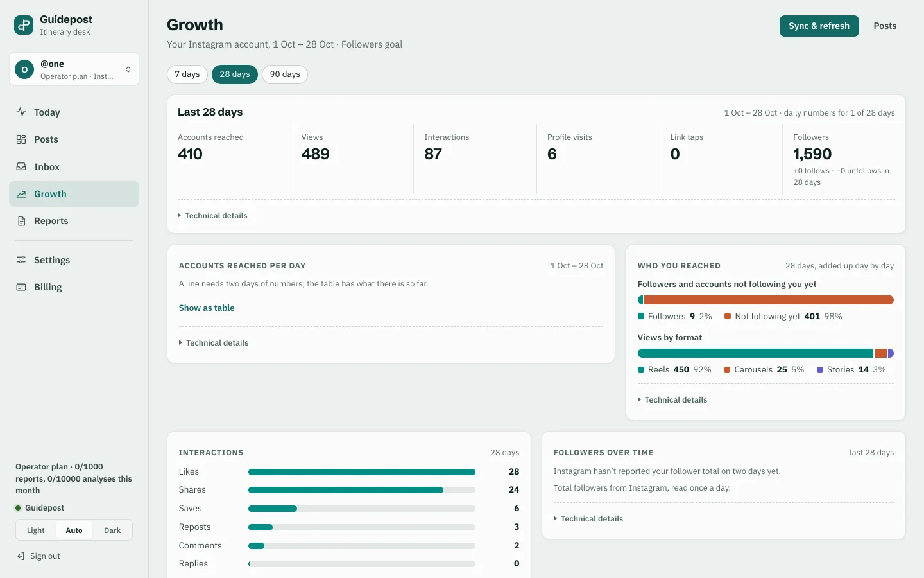Click the green Guidepost status dot
This screenshot has width=924, height=578.
(18, 508)
